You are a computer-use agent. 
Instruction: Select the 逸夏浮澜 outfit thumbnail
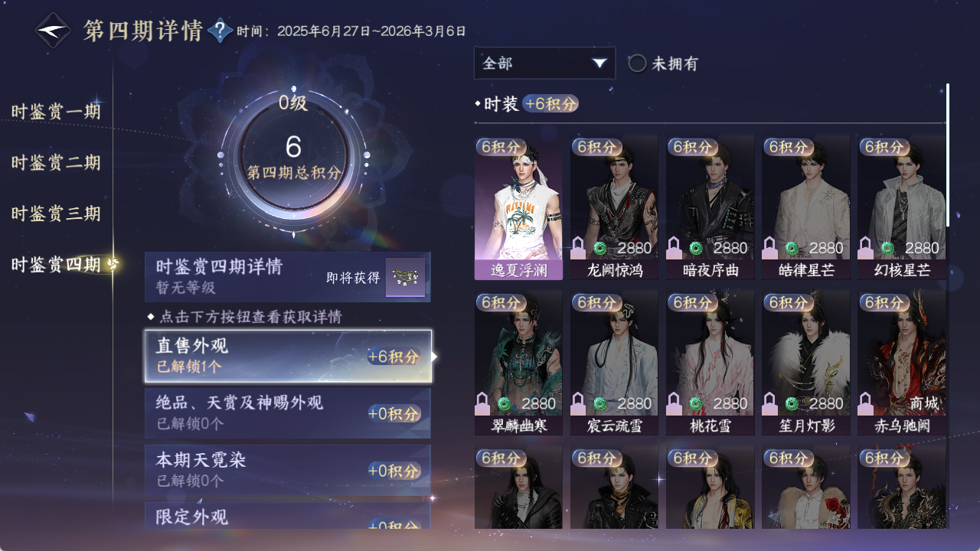click(x=518, y=207)
